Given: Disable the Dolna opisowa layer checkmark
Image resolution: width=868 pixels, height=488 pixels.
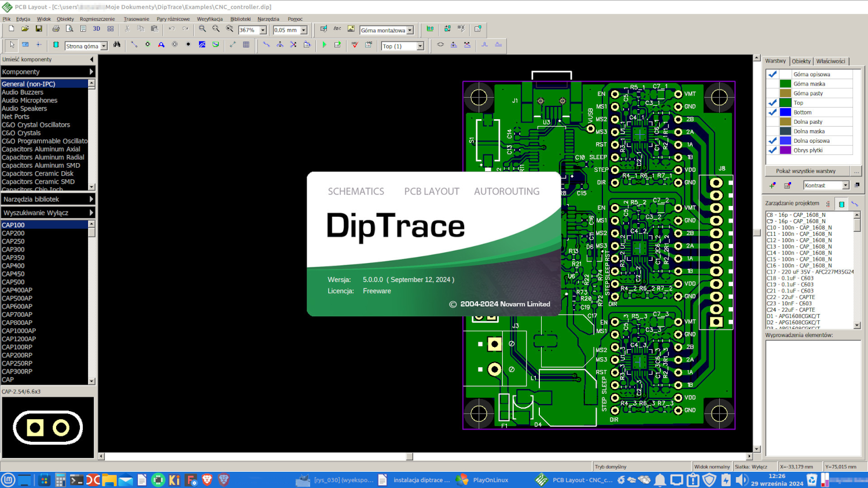Looking at the screenshot, I should 772,141.
